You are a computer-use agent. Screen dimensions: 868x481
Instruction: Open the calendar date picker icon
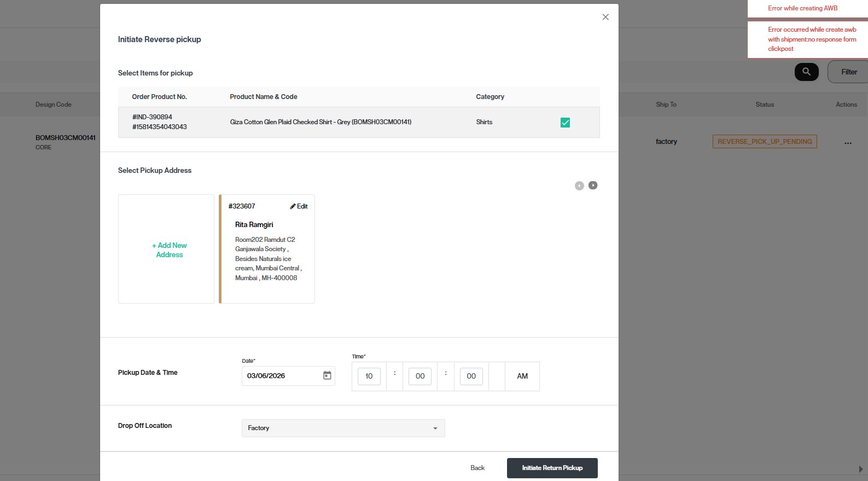coord(327,375)
